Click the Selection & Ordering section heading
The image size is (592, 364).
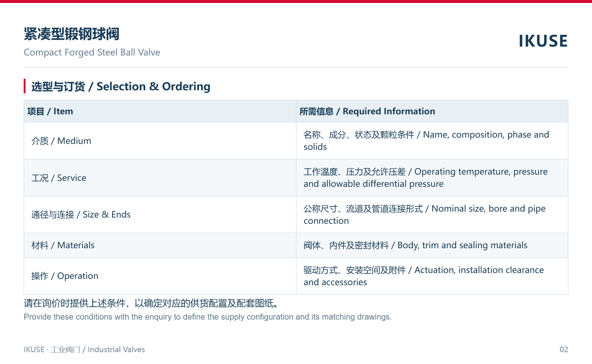(121, 86)
